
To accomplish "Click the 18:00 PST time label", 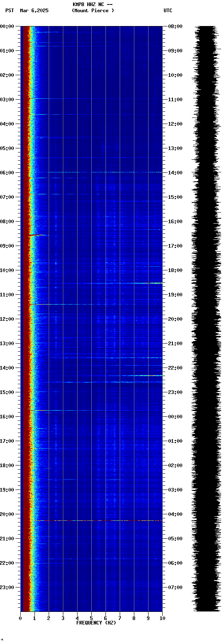I will [x=7, y=466].
